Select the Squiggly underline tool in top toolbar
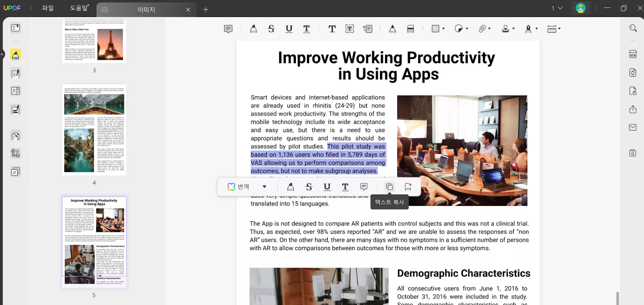Screen dimensions: 644x305 click(307, 29)
